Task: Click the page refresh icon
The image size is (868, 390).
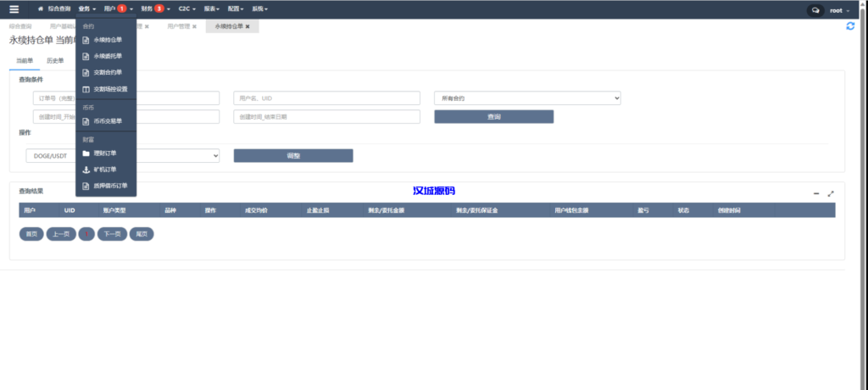Action: pyautogui.click(x=850, y=26)
